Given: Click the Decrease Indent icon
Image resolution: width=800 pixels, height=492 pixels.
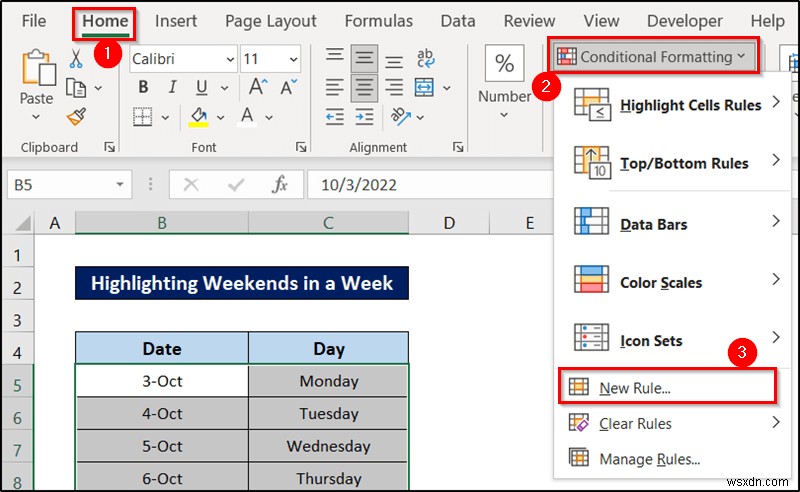Looking at the screenshot, I should coord(335,117).
